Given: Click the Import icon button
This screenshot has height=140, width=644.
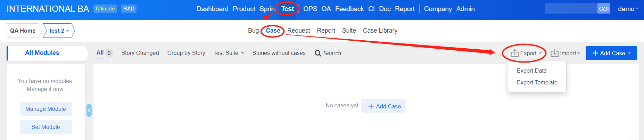Looking at the screenshot, I should (555, 53).
